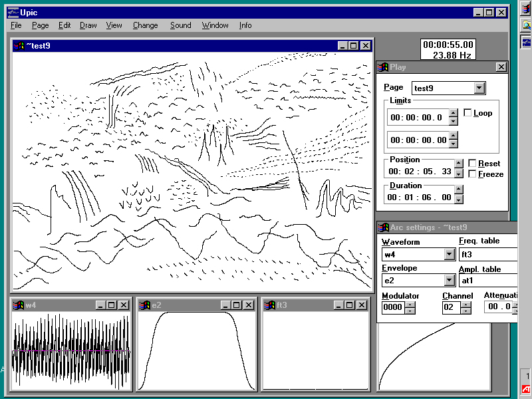Increase the Channel number
The width and height of the screenshot is (532, 399).
[466, 305]
